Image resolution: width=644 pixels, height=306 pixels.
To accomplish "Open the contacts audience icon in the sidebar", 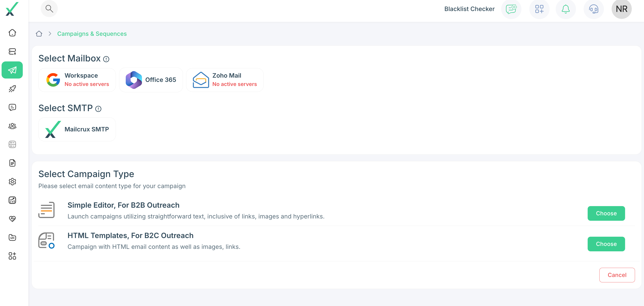I will 12,126.
